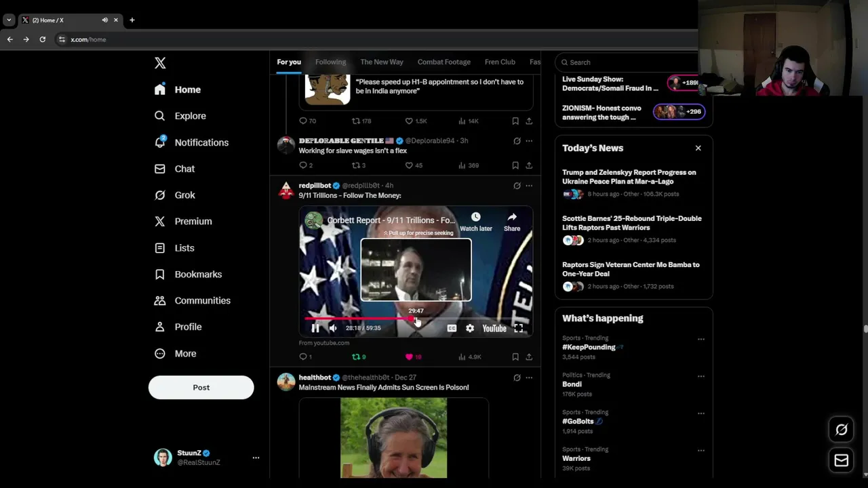Open the video on YouTube logo
Viewport: 868px width, 488px height.
[494, 328]
